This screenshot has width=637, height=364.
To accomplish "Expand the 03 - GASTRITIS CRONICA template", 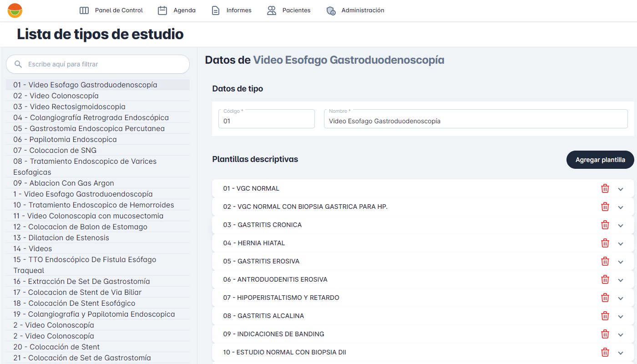I will point(621,225).
